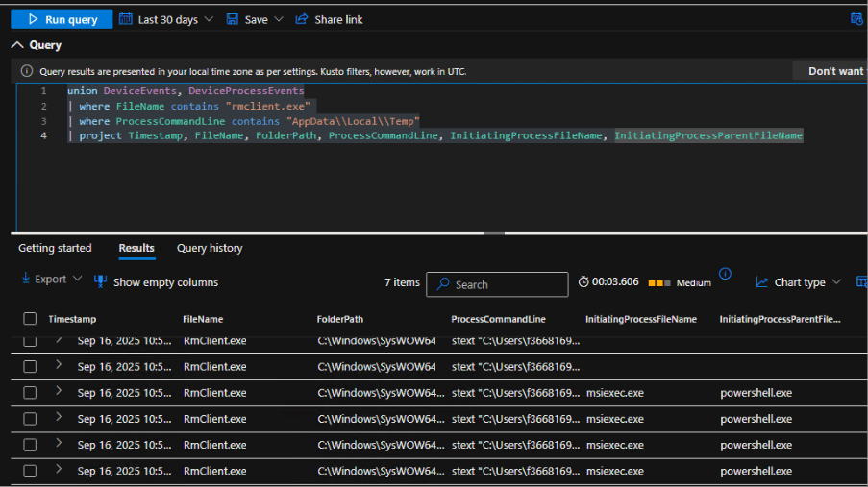The image size is (868, 487).
Task: Click the Share link icon
Action: pyautogui.click(x=302, y=19)
